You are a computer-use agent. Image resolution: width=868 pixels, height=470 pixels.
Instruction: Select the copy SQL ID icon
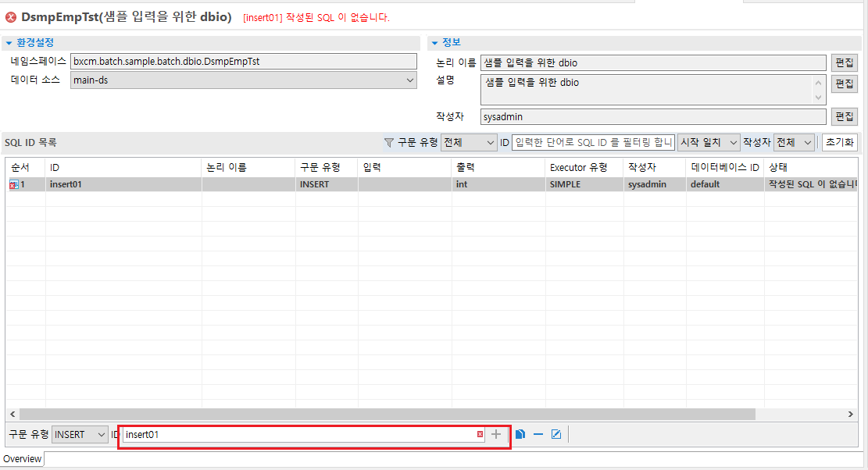520,434
